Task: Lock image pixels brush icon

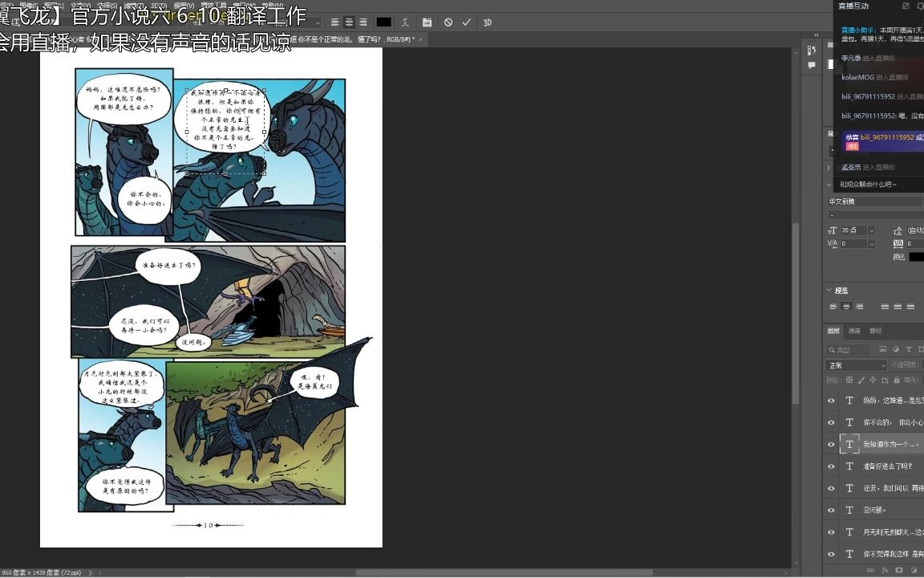Action: [x=861, y=381]
